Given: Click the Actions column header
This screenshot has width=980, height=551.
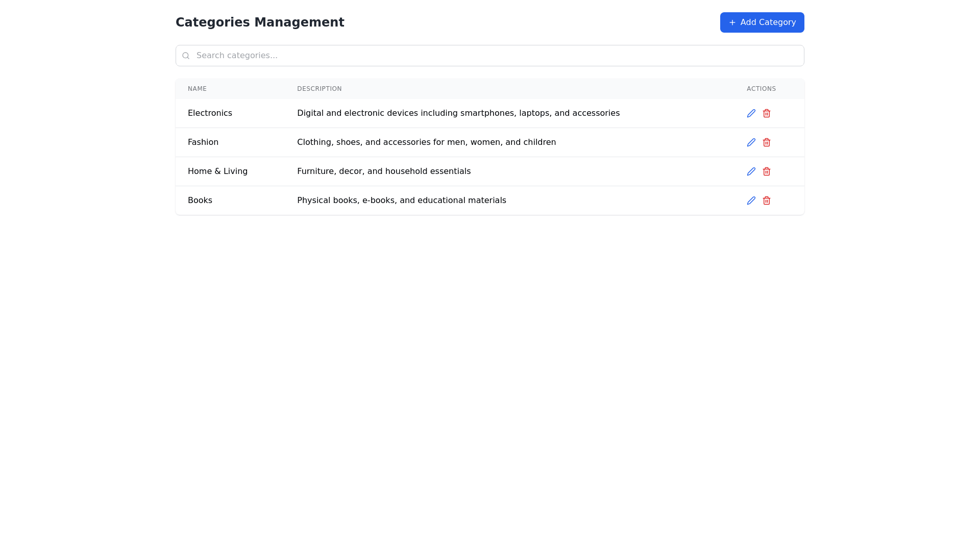Looking at the screenshot, I should tap(761, 89).
